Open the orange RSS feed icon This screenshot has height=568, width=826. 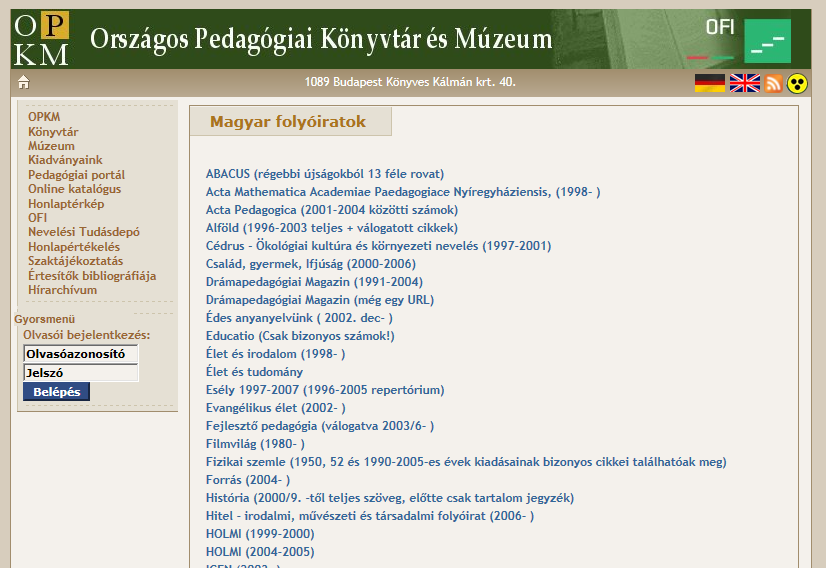point(773,83)
